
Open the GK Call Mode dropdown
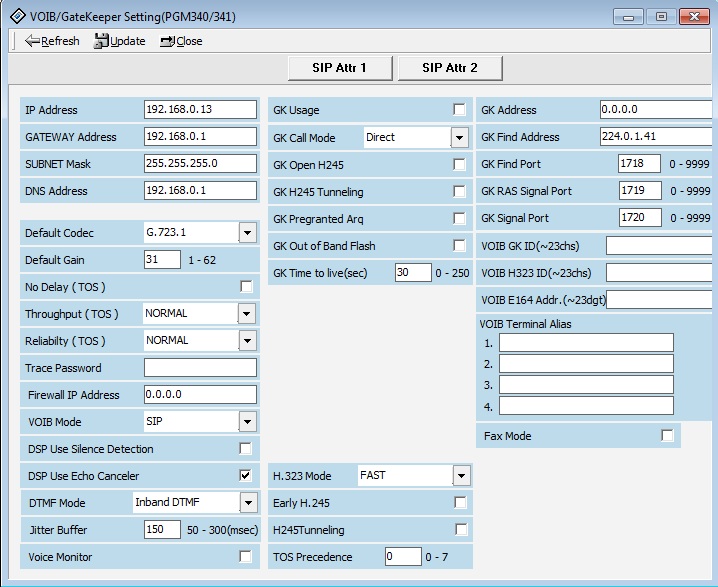[459, 137]
